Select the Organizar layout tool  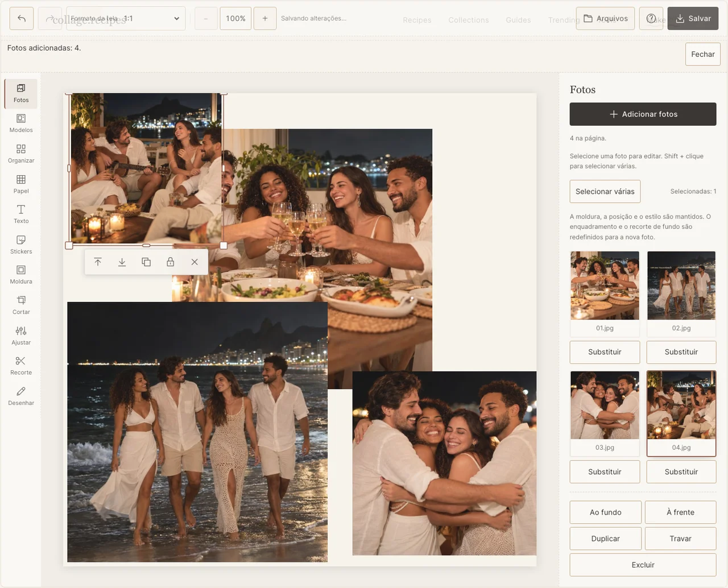(21, 154)
